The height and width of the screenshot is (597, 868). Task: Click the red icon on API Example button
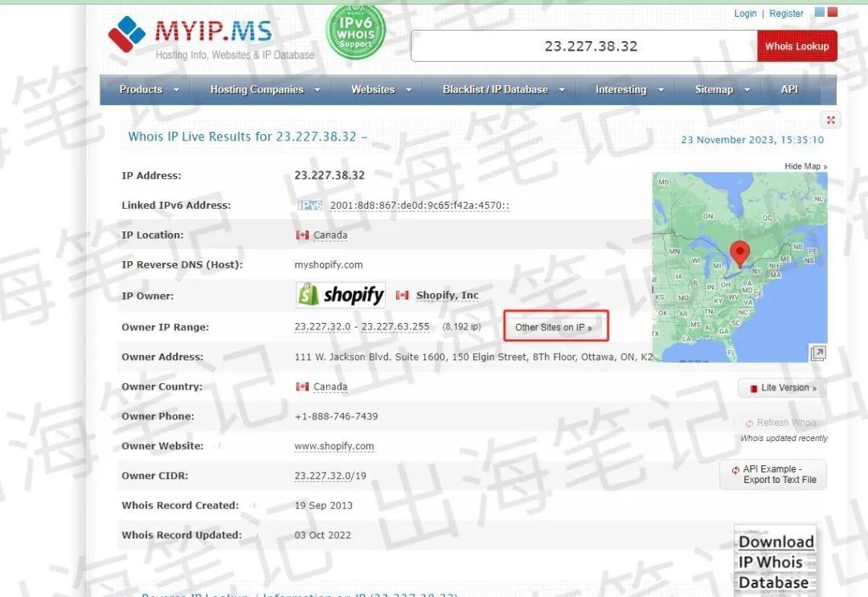(x=735, y=470)
